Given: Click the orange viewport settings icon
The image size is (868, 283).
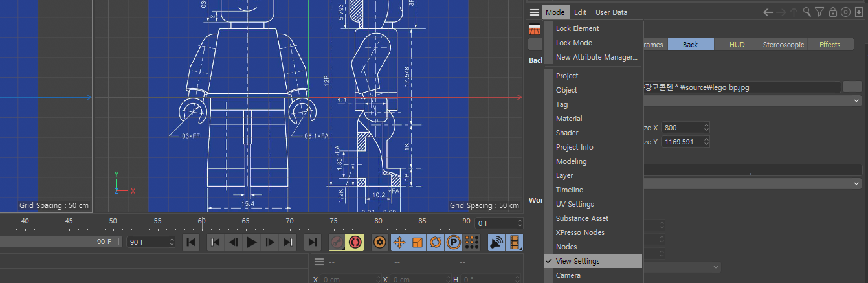Looking at the screenshot, I should coord(535,29).
